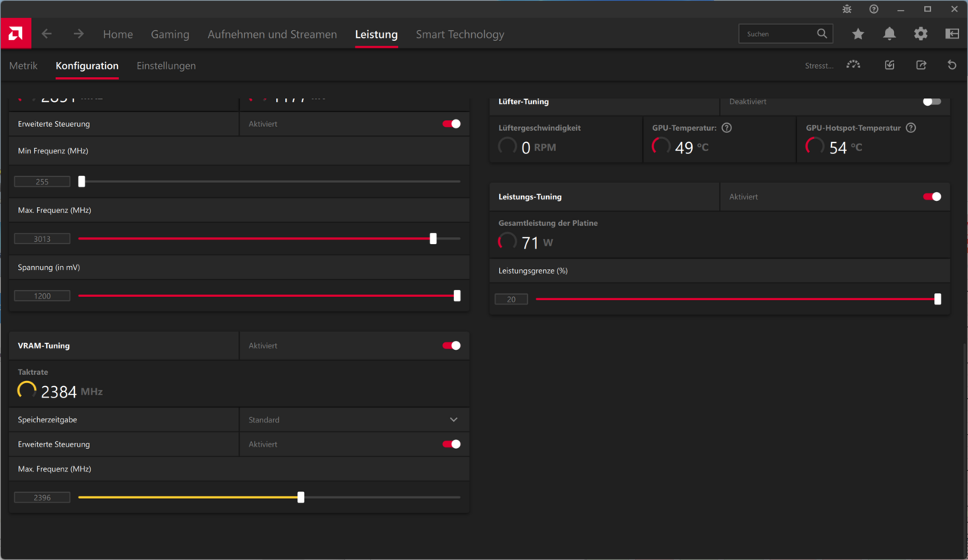The image size is (968, 560).
Task: Switch to Metrik sub-tab
Action: [x=23, y=66]
